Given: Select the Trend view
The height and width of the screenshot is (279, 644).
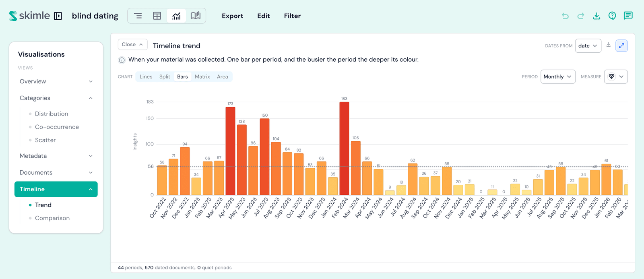Looking at the screenshot, I should [x=43, y=205].
